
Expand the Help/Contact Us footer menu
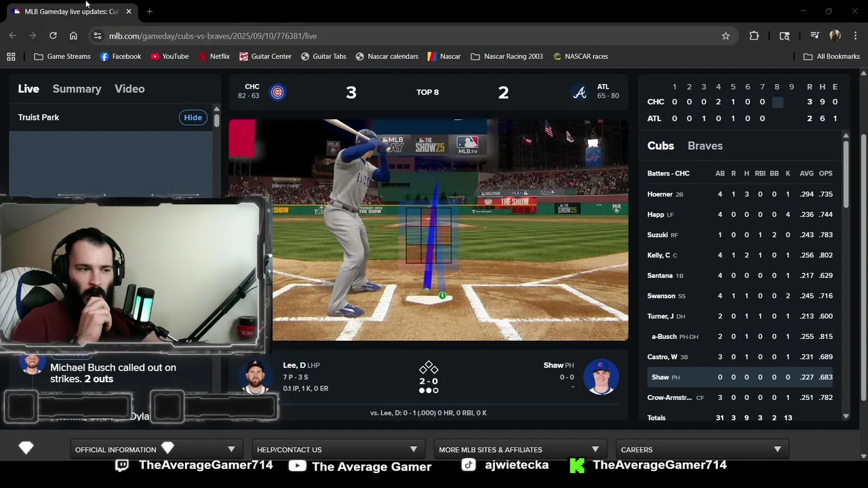coord(337,449)
